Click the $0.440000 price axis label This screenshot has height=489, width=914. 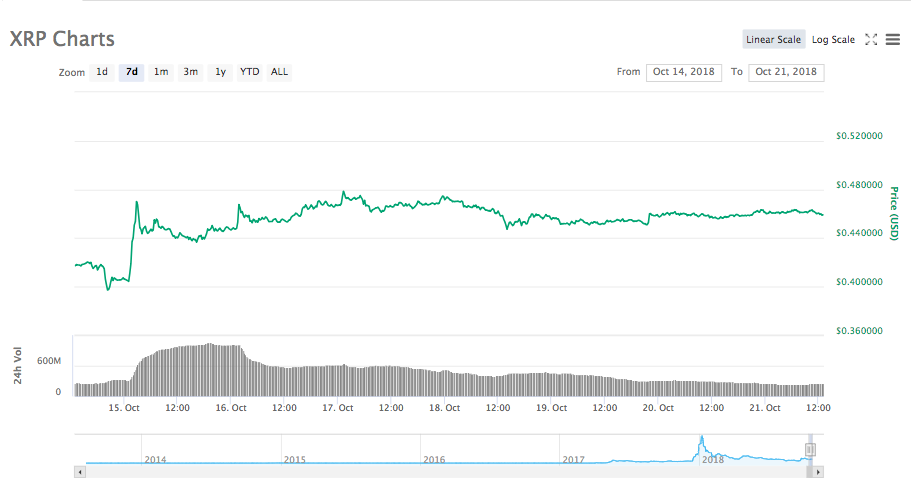coord(859,233)
